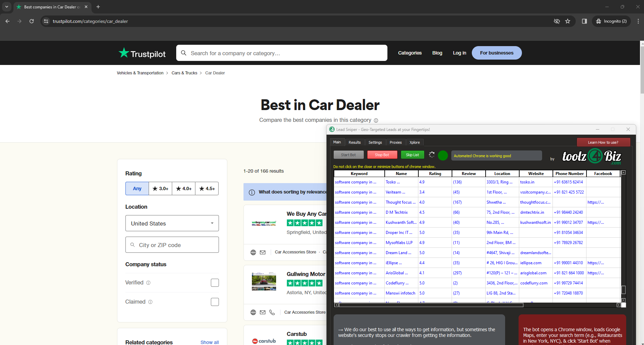
Task: Switch to Xplore tab in Lead Sniper
Action: pos(415,142)
